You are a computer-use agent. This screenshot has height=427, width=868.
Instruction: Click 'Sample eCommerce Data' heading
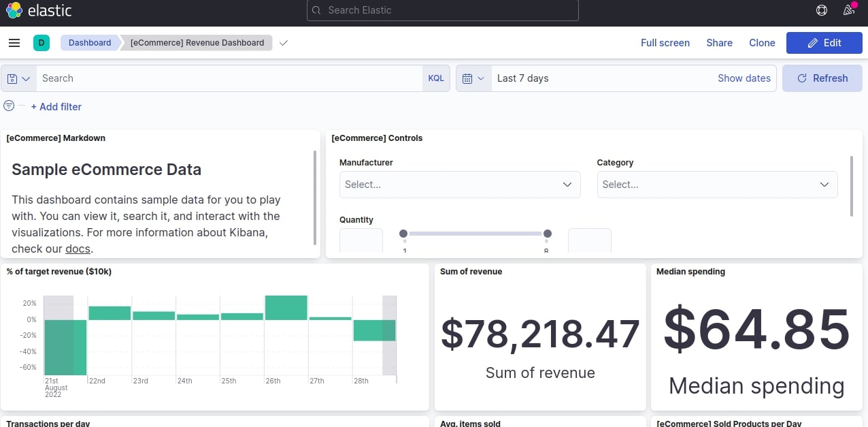pos(107,170)
